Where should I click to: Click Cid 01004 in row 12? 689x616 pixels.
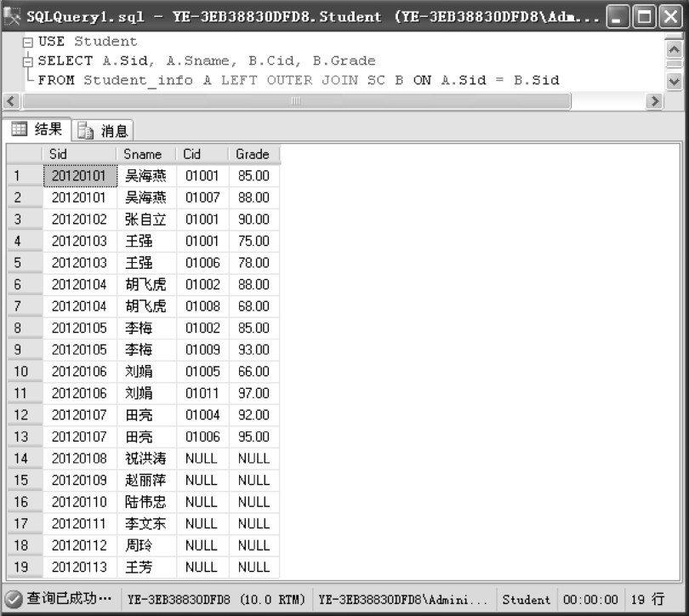[202, 414]
